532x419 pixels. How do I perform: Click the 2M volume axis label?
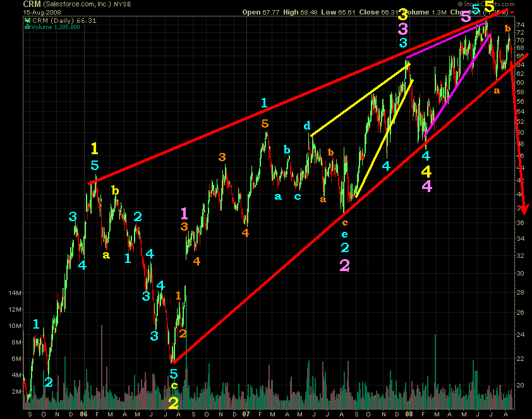[x=16, y=392]
